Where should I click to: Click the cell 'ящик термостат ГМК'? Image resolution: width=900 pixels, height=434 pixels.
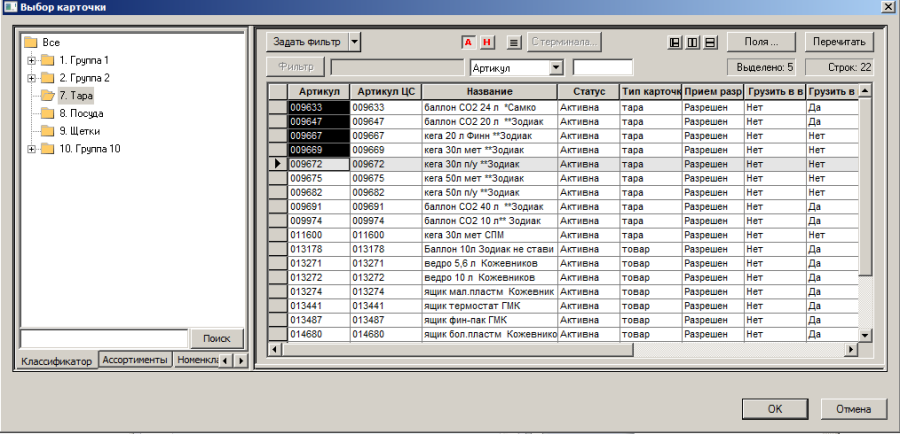(x=490, y=306)
